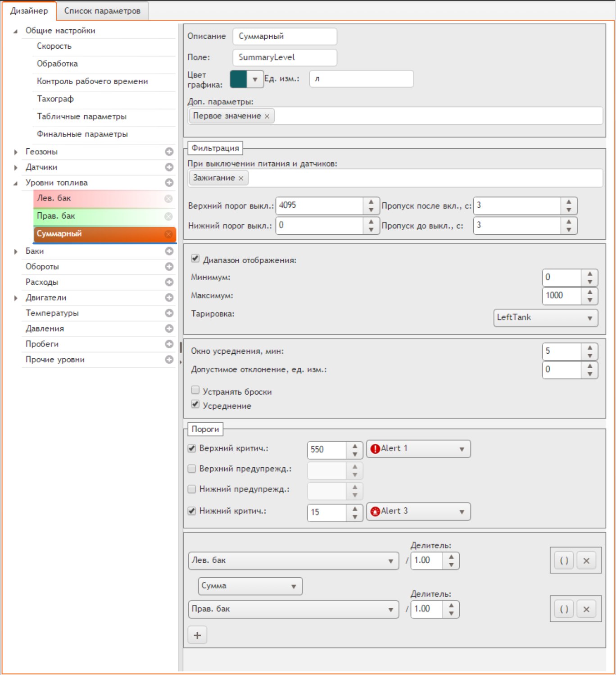The image size is (616, 675).
Task: Delete the Суммарный fuel level entry
Action: coord(168,234)
